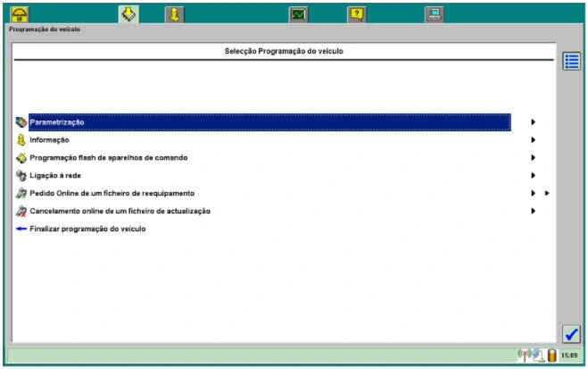Select the yellow diamond arrow toolbar icon

click(128, 14)
